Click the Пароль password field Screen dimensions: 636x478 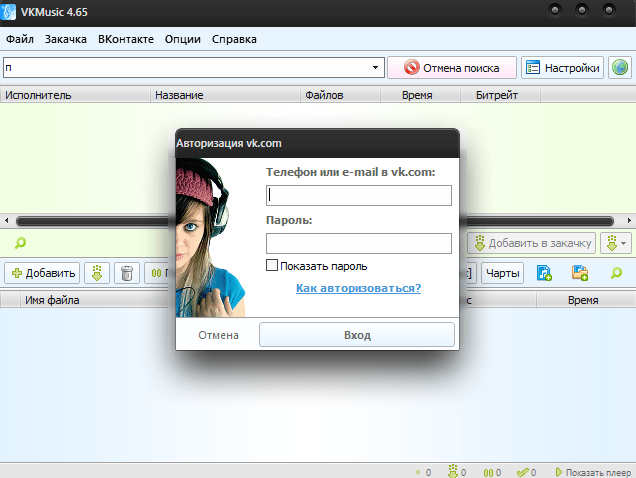(359, 243)
